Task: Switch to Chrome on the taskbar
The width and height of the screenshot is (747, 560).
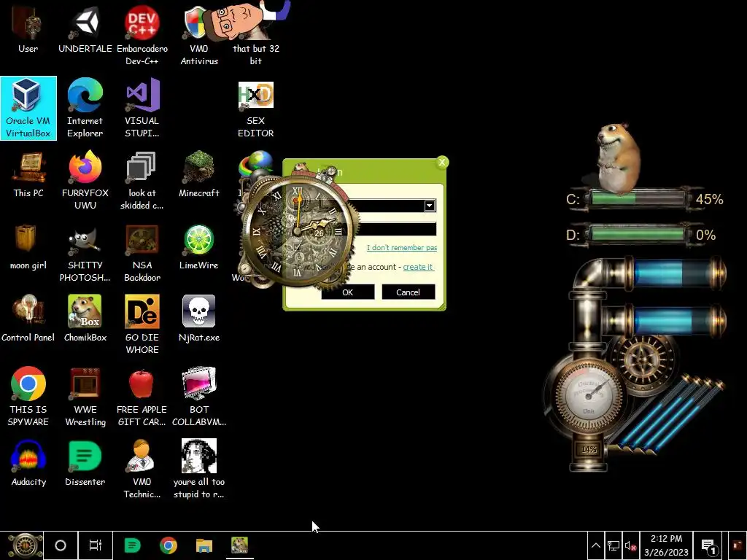Action: (x=169, y=545)
